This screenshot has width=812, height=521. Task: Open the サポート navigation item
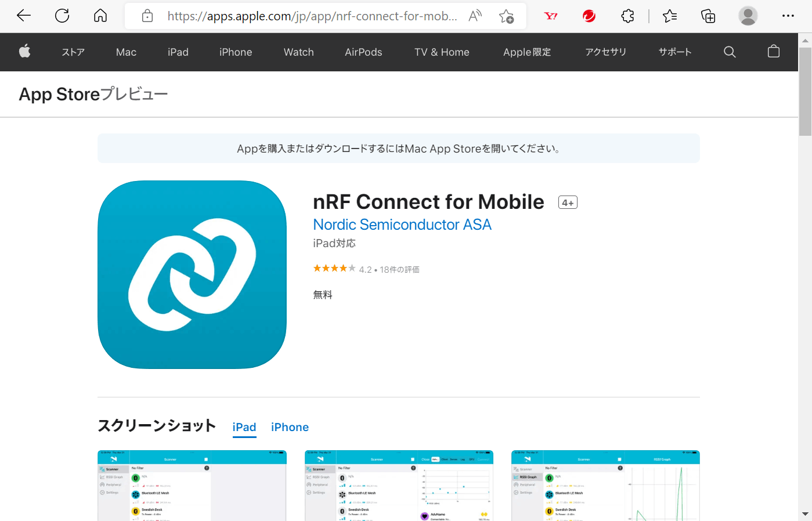coord(675,52)
